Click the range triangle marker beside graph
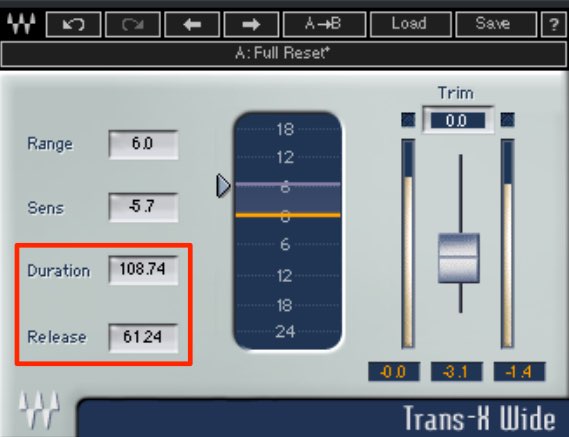 click(223, 186)
